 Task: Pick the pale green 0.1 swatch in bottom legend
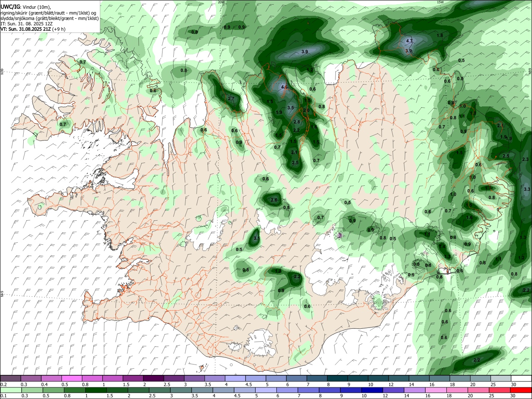point(11,390)
